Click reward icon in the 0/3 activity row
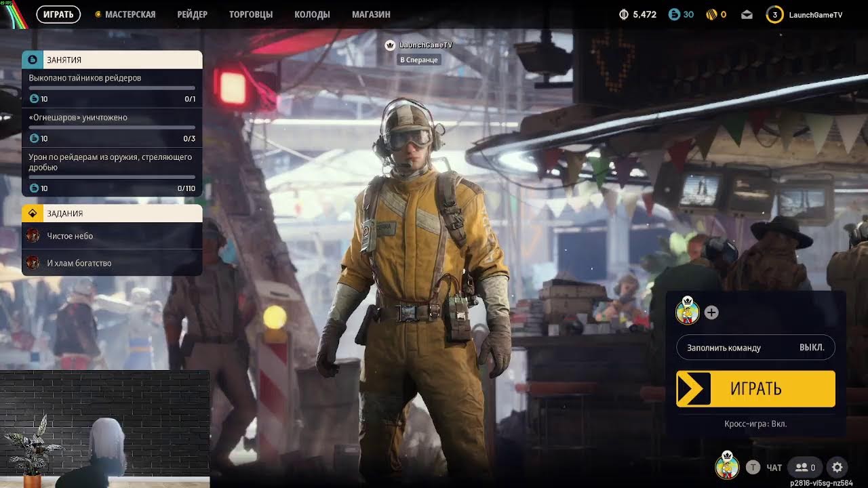The width and height of the screenshot is (868, 488). coord(35,138)
